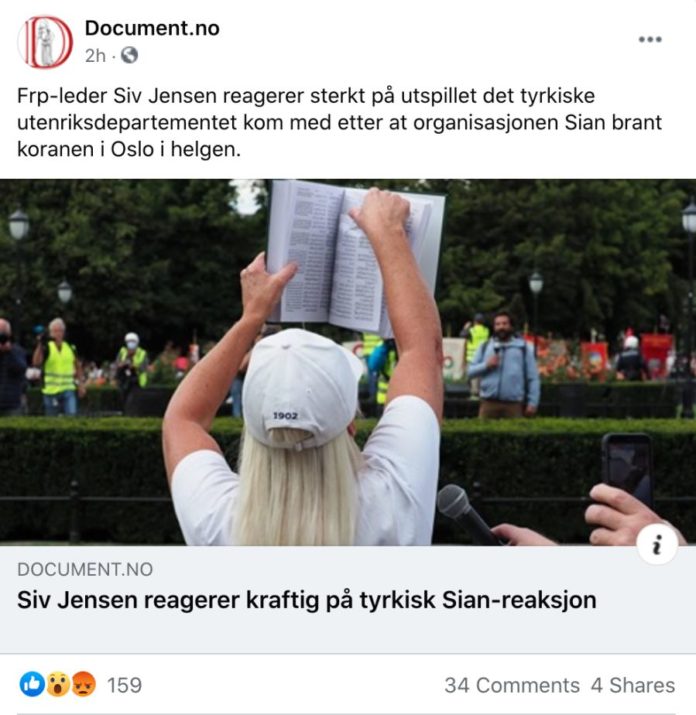Open the Document.no profile picture logo
This screenshot has width=696, height=715.
click(x=45, y=42)
